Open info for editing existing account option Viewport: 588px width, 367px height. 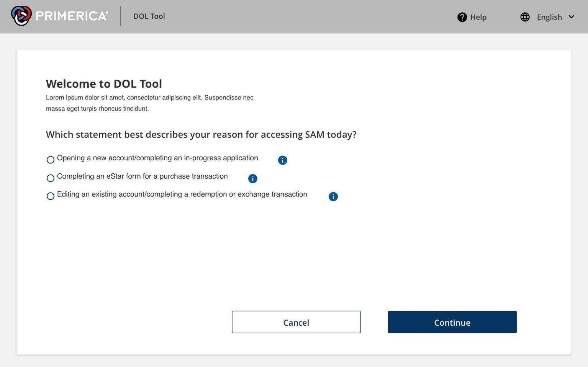(x=333, y=196)
